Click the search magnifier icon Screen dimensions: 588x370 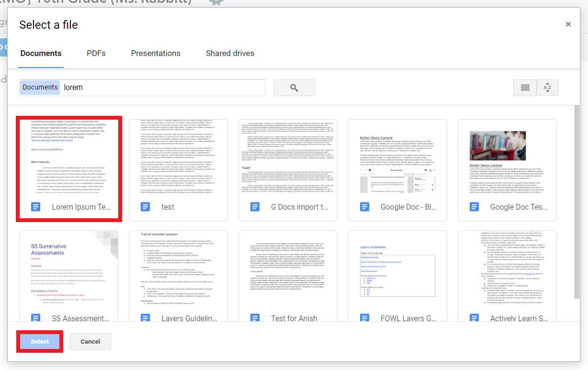click(294, 88)
